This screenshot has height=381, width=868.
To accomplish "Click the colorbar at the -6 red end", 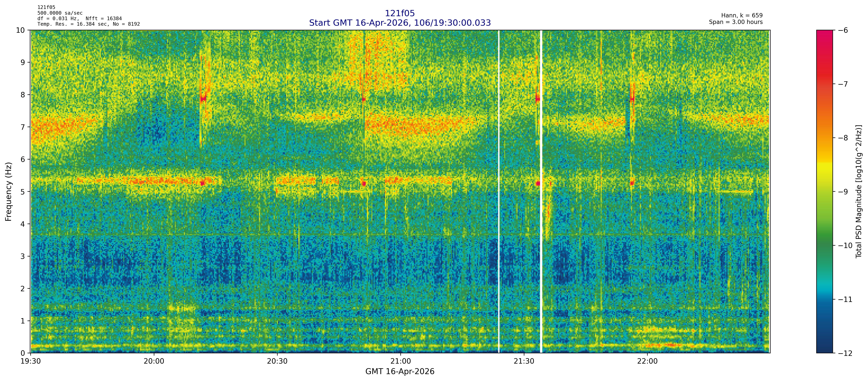I will [x=824, y=33].
